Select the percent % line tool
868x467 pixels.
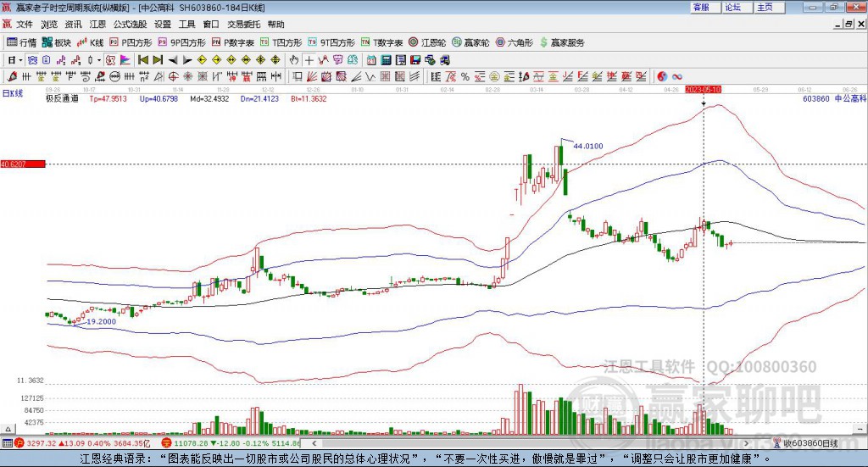(x=465, y=77)
